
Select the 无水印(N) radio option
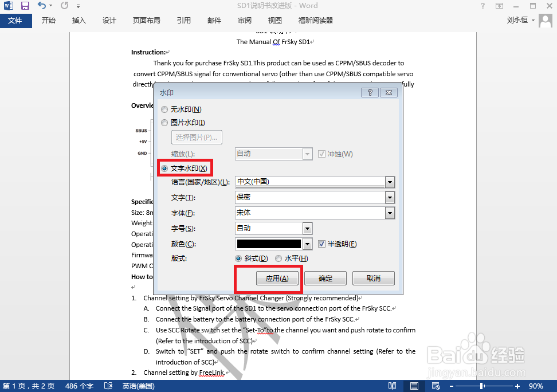click(x=164, y=109)
